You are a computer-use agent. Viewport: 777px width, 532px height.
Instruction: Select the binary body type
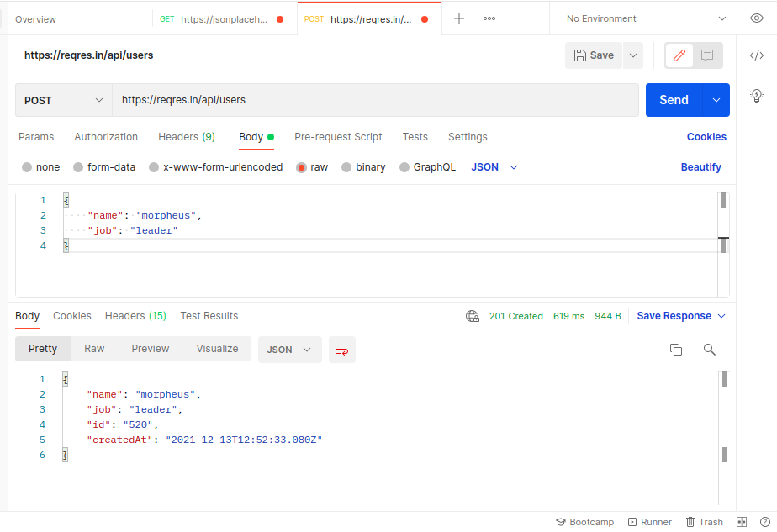pos(363,167)
